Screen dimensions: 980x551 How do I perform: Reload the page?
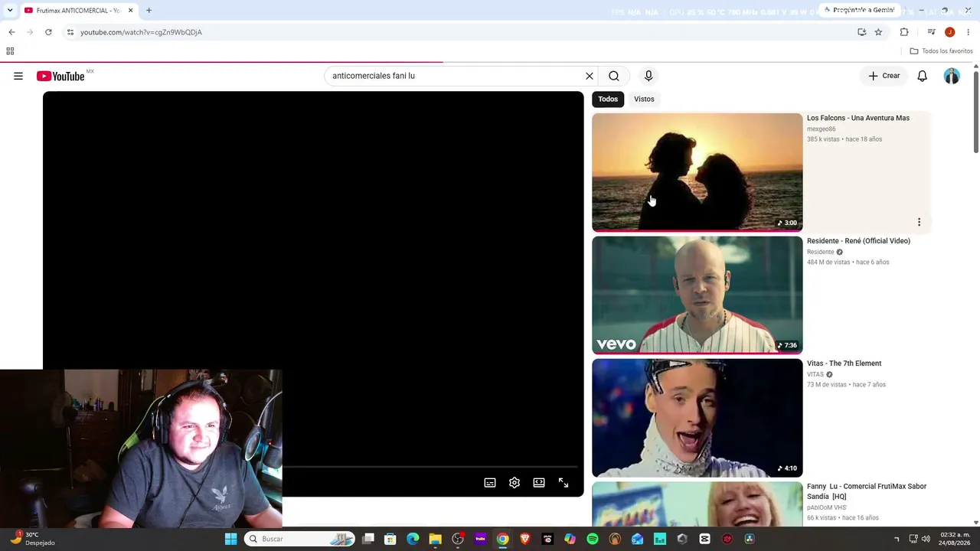pyautogui.click(x=48, y=32)
